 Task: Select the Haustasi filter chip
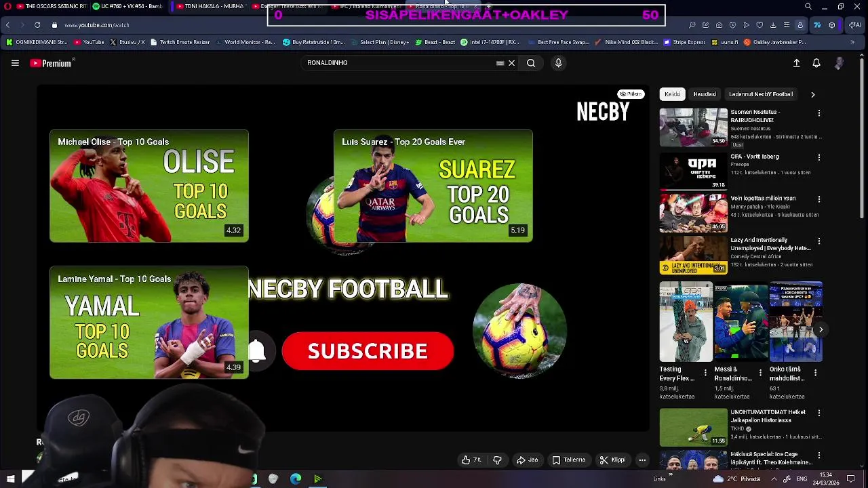click(x=705, y=94)
